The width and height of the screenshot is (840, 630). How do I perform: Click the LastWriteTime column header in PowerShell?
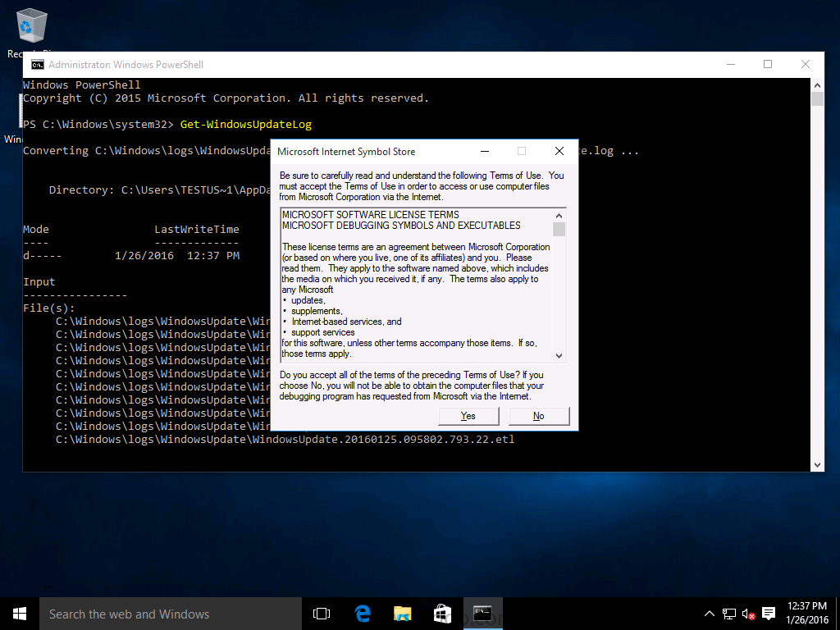[x=197, y=230]
